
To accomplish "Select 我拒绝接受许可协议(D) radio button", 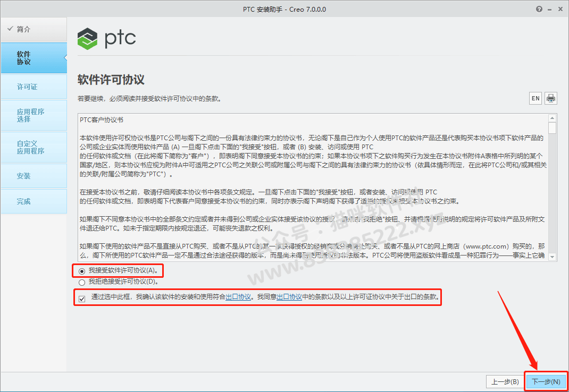I will 82,282.
